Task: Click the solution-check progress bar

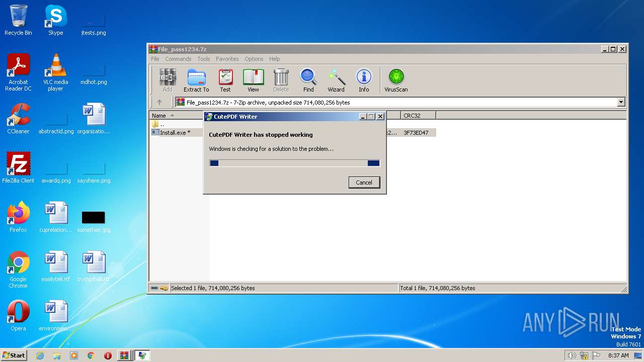Action: click(294, 163)
